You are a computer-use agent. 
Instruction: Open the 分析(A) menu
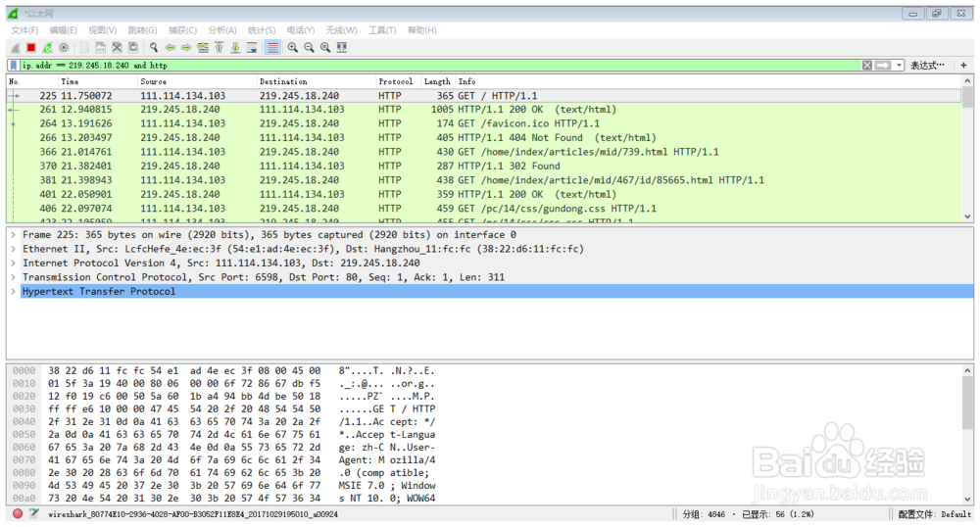coord(222,30)
